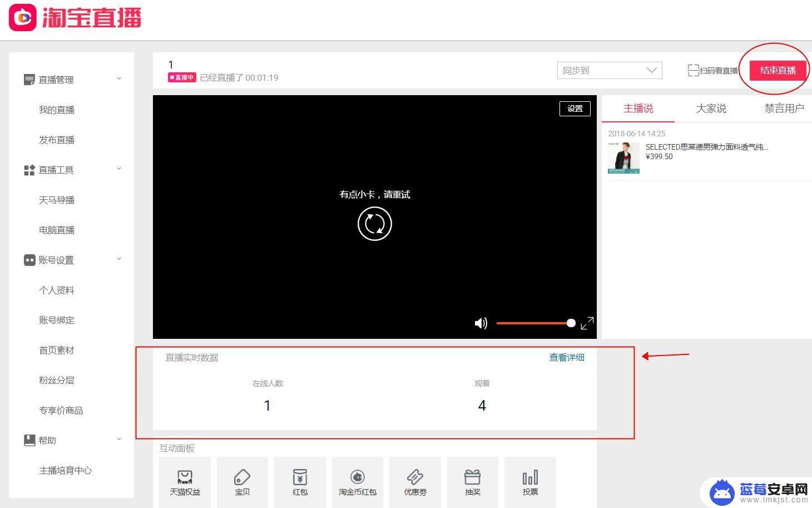812x508 pixels.
Task: Open 个人资料 in the sidebar
Action: [57, 290]
